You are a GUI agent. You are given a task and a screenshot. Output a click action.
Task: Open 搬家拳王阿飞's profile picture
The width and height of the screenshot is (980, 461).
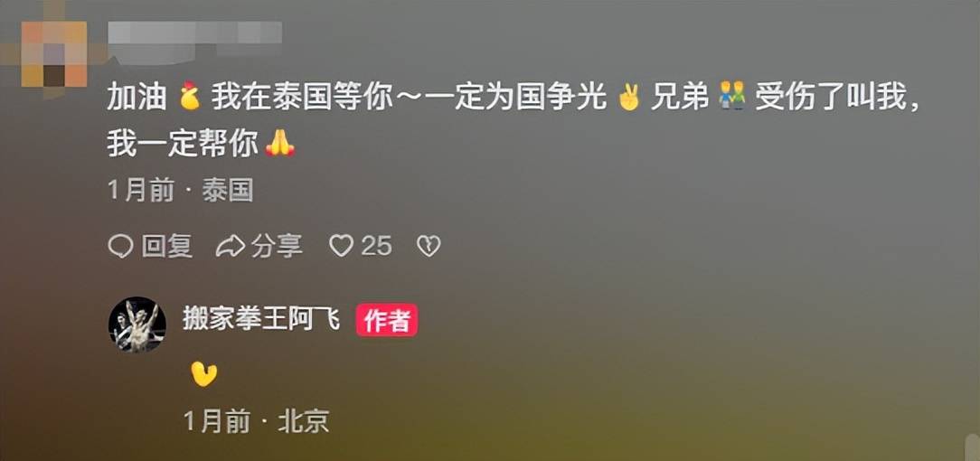tap(137, 325)
